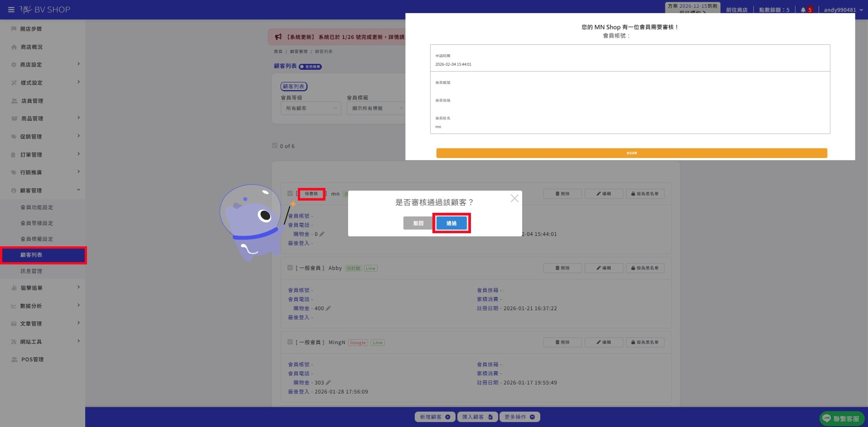868x427 pixels.
Task: Click the 開店步驟 flag icon in sidebar
Action: (x=14, y=29)
